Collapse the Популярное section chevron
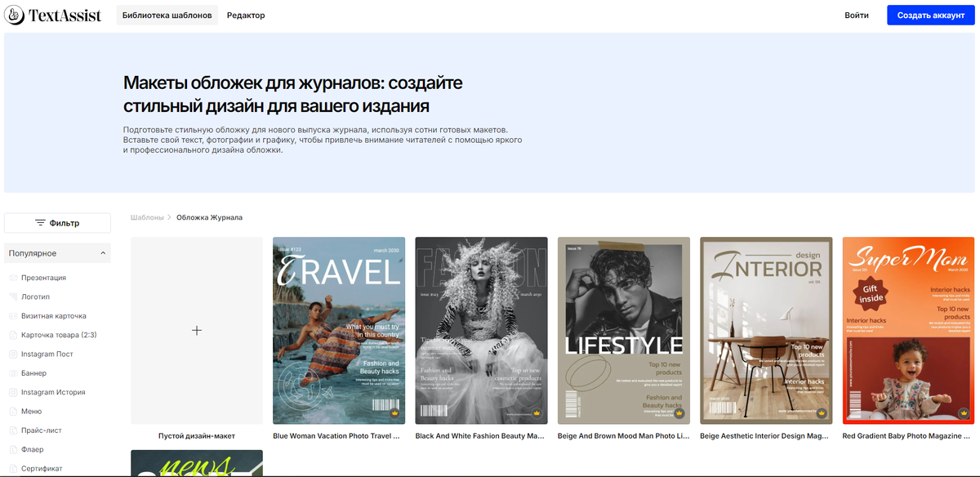The image size is (980, 477). click(103, 253)
